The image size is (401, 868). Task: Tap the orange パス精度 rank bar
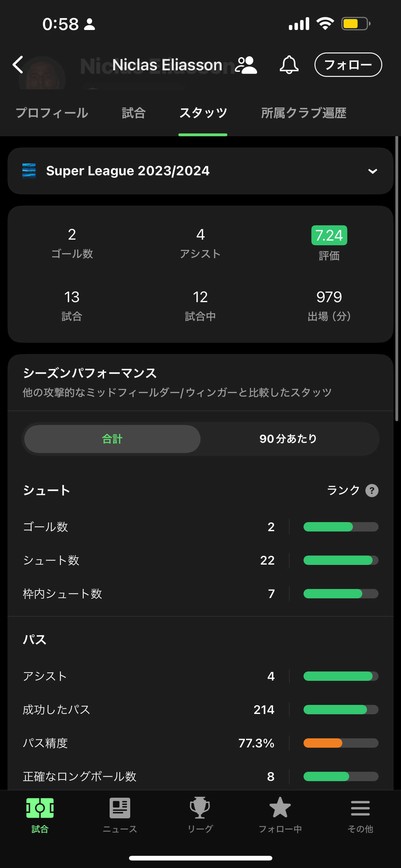point(341,743)
